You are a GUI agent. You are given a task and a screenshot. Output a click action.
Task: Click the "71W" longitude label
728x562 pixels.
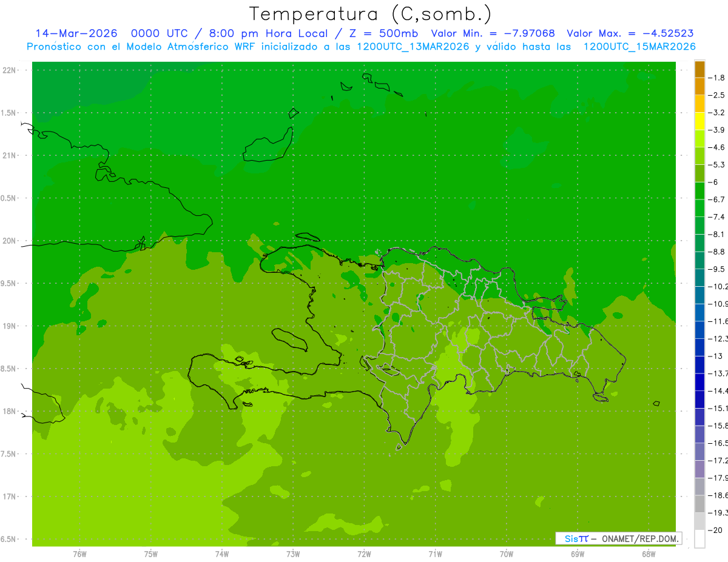[435, 554]
